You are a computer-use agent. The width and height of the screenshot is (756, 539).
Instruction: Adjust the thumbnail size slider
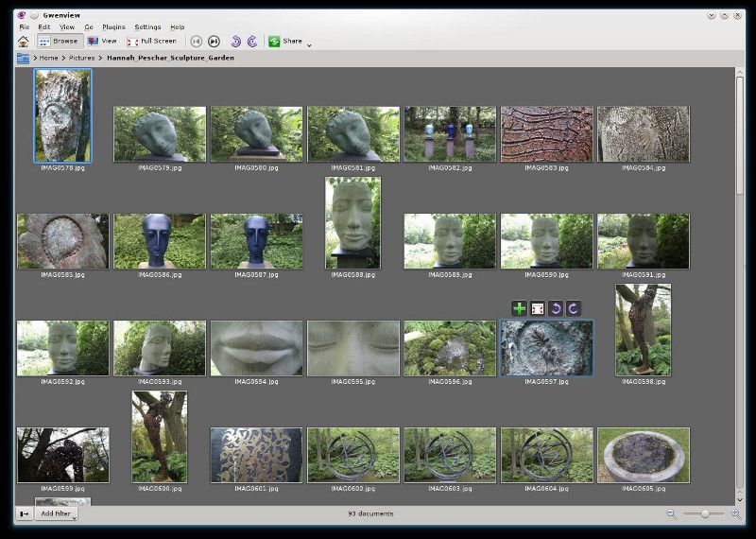[x=704, y=513]
